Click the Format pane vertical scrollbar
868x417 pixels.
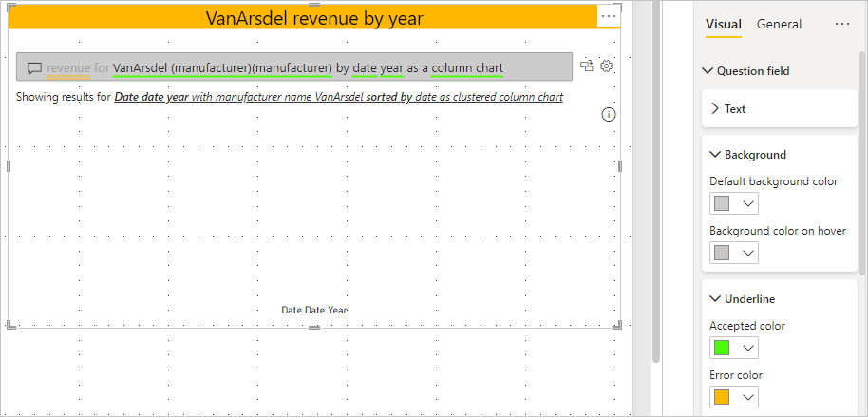click(x=861, y=163)
